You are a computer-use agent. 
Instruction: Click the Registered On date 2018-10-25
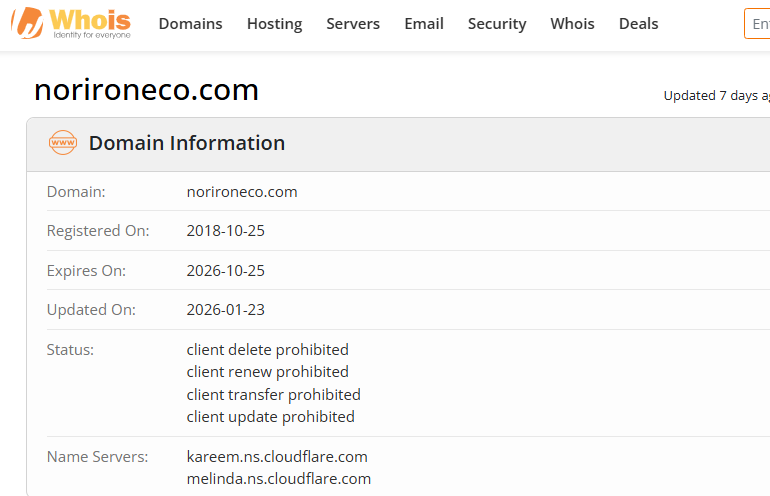click(226, 231)
